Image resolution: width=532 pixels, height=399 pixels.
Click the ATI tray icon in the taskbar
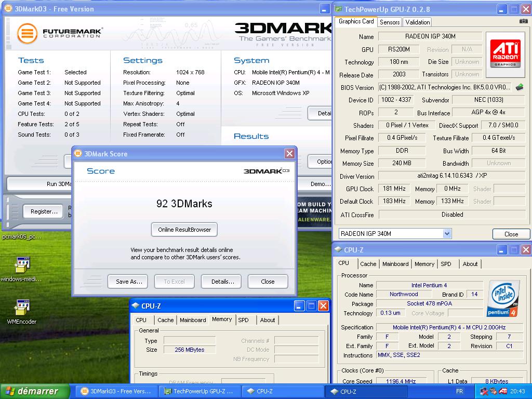503,391
